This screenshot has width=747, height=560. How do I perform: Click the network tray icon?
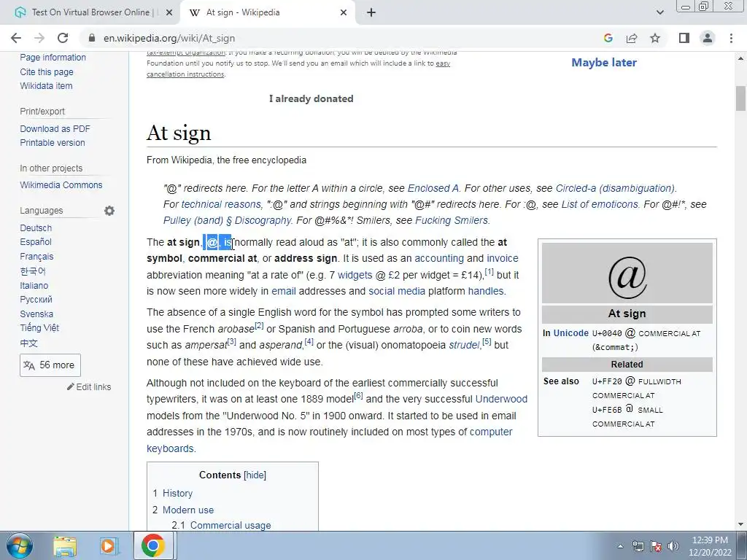click(638, 546)
